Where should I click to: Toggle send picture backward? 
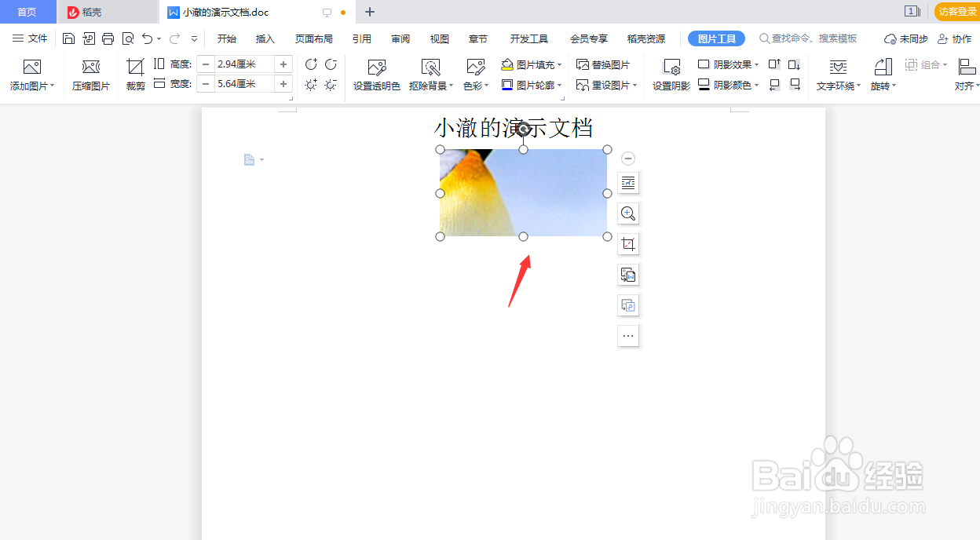(x=795, y=64)
